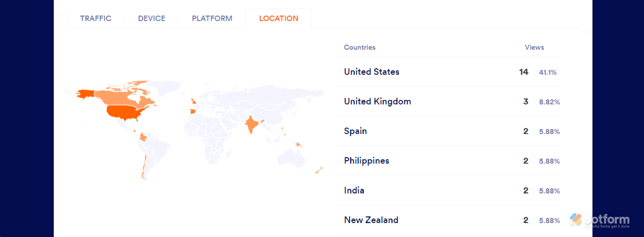Open the Device tab
This screenshot has height=237, width=644.
tap(151, 18)
